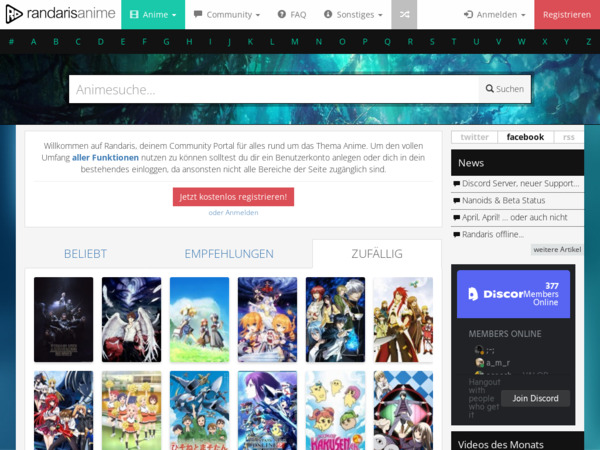Open the aller Funktionen link
Viewport: 600px width, 450px height.
[105, 158]
